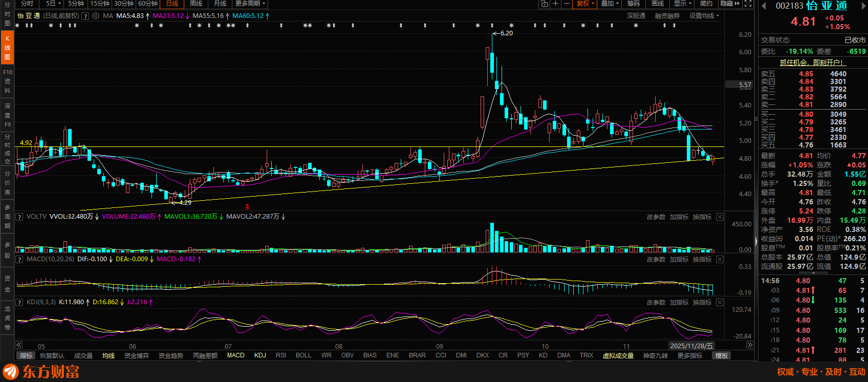The width and height of the screenshot is (868, 382).
Task: Click 改参数 for the KDJ panel
Action: point(656,303)
